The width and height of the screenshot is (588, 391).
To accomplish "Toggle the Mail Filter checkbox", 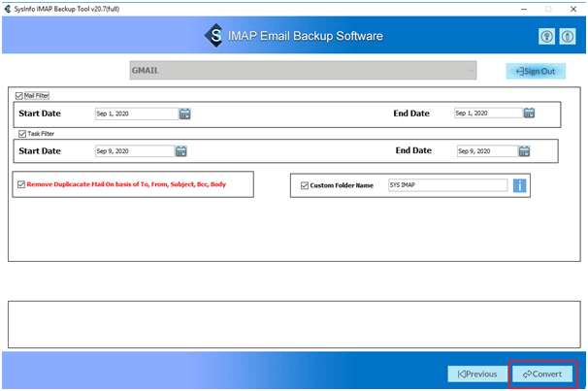I will (19, 96).
